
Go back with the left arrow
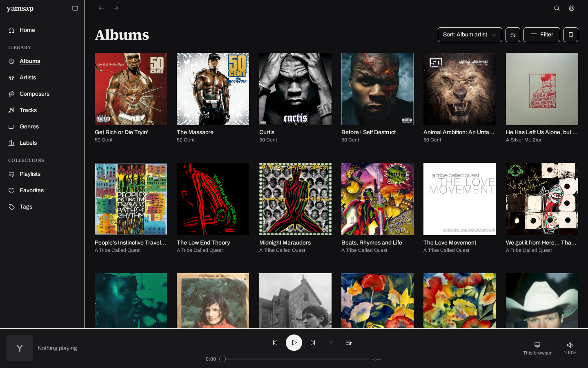pyautogui.click(x=101, y=8)
